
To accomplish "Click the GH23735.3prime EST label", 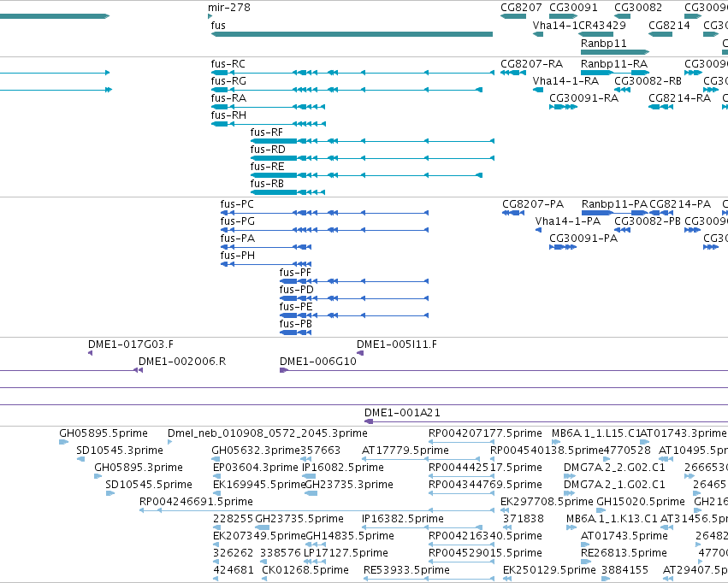I will pos(349,485).
